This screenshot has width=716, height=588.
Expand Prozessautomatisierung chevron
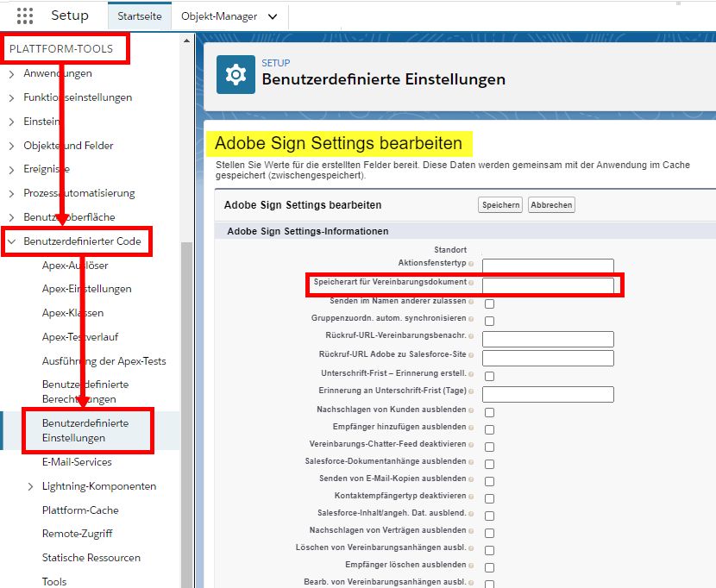click(x=12, y=194)
